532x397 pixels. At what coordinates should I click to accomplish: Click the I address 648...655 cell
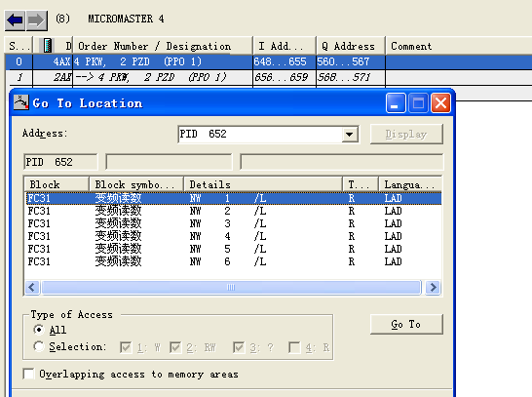pos(285,61)
